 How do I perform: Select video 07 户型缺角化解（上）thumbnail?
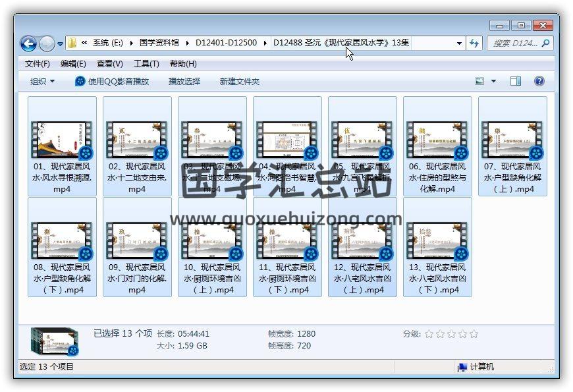click(x=512, y=140)
